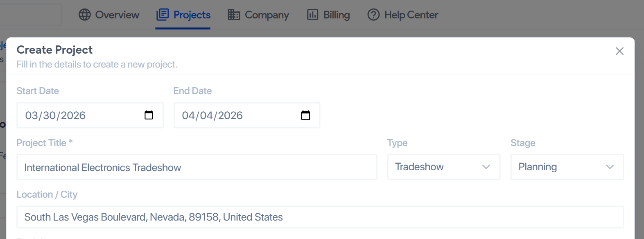This screenshot has height=239, width=644.
Task: Select the Projects navigation item
Action: (x=192, y=14)
